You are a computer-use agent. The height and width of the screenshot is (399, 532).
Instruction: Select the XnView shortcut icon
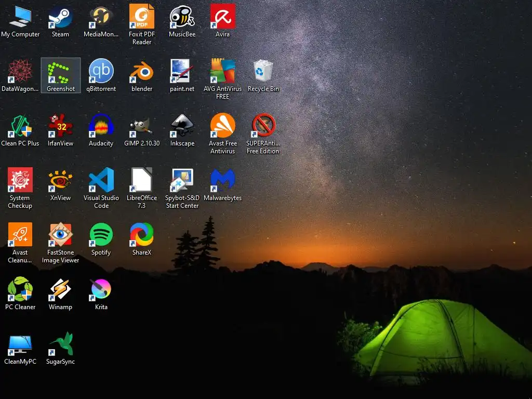pos(60,180)
